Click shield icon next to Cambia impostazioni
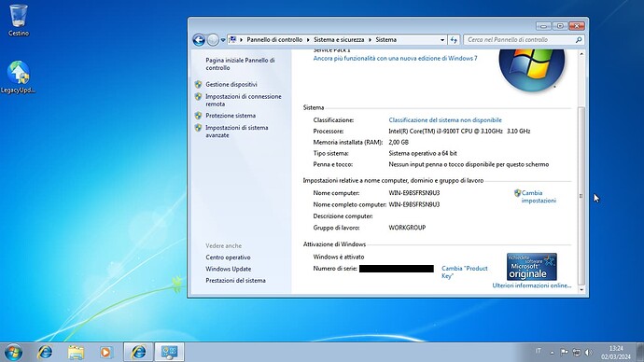 tap(517, 193)
